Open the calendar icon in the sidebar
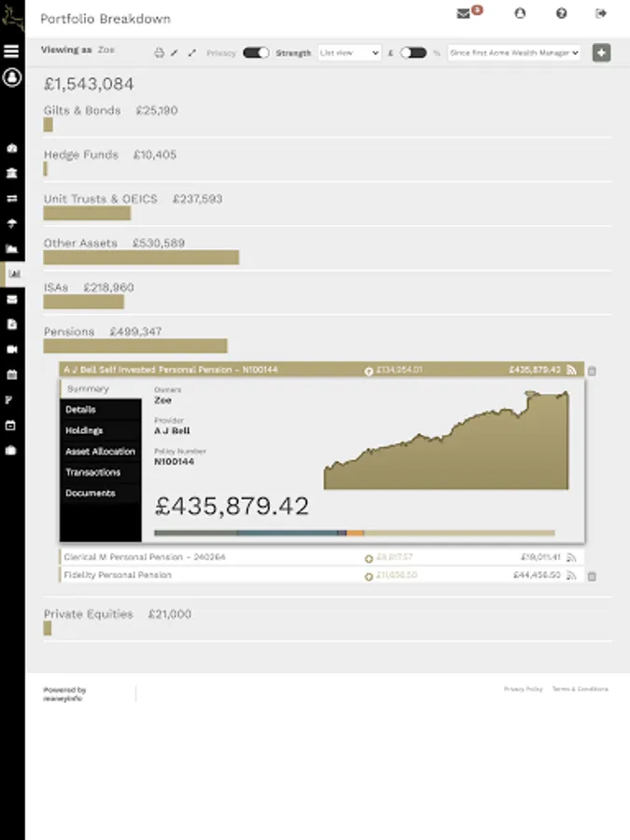Image resolution: width=630 pixels, height=840 pixels. [x=12, y=374]
